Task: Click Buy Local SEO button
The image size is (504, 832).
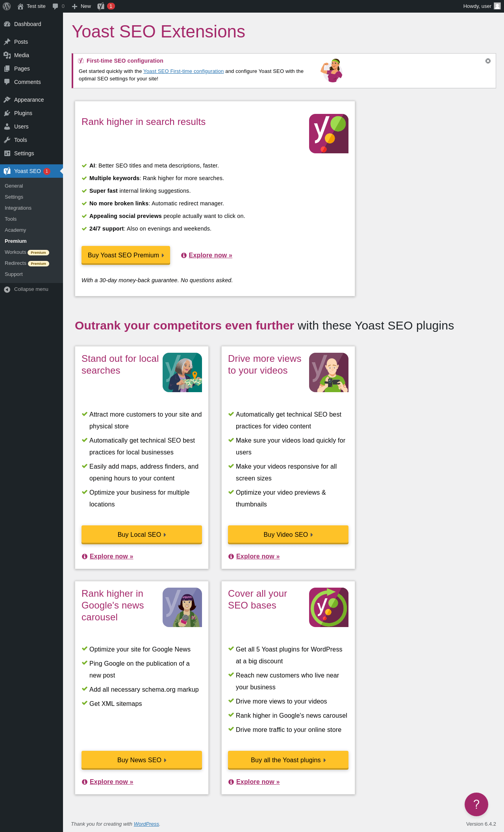Action: [x=142, y=535]
